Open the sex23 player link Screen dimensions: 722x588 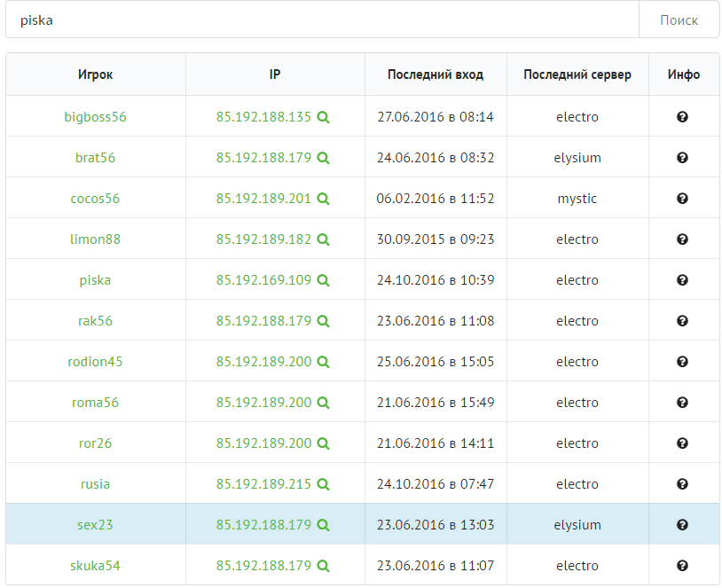[95, 524]
